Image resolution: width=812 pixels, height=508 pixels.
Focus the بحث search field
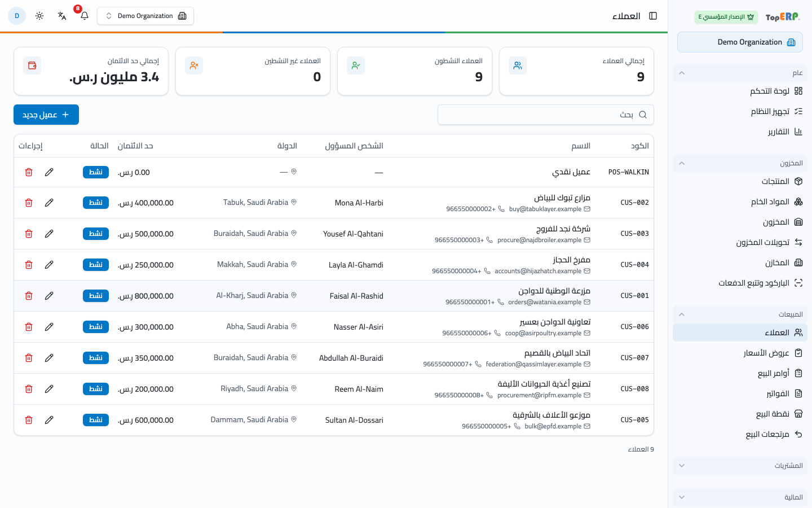tap(546, 115)
